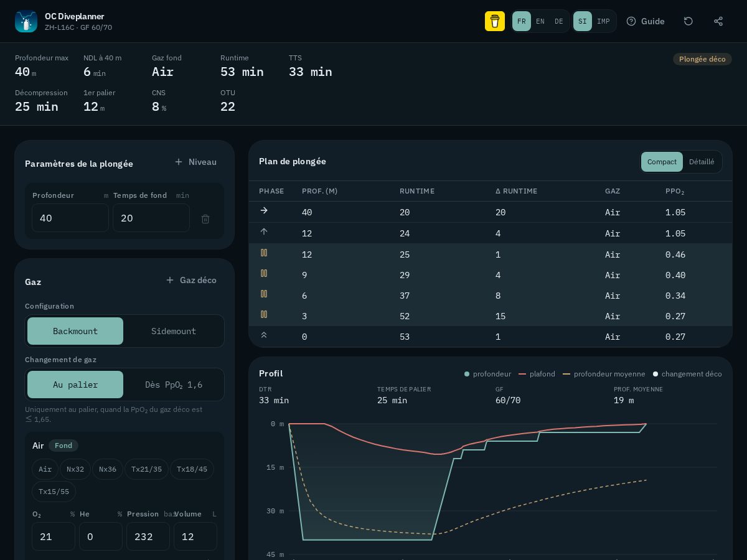Click the OC Diveplanner app logo

pos(26,21)
